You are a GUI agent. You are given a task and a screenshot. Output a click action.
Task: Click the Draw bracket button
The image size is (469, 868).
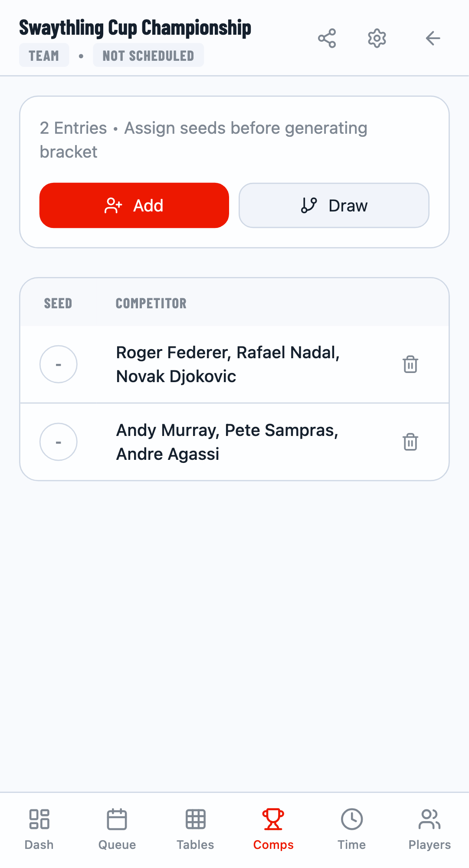(x=334, y=205)
